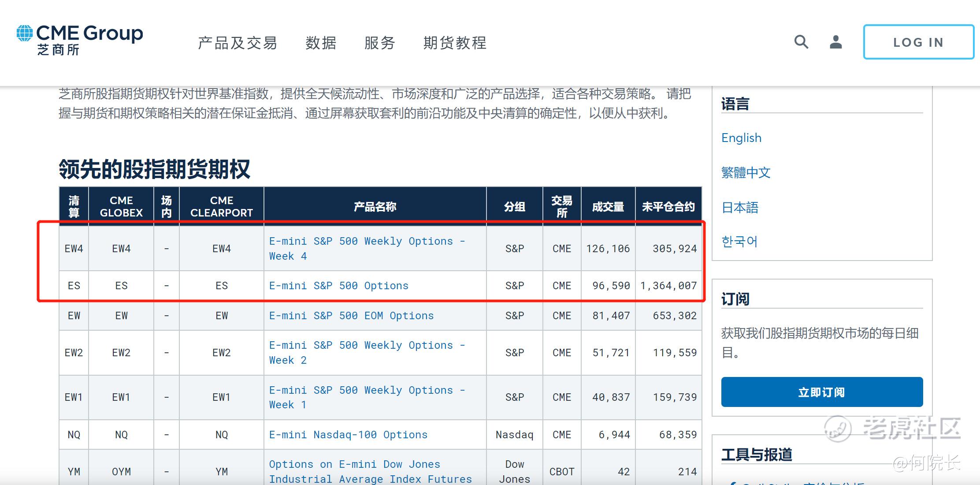Select volume value 6,944
980x485 pixels.
point(614,435)
